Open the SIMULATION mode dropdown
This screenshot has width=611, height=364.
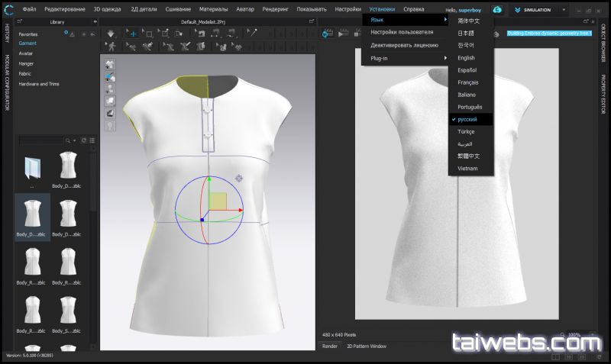click(567, 10)
